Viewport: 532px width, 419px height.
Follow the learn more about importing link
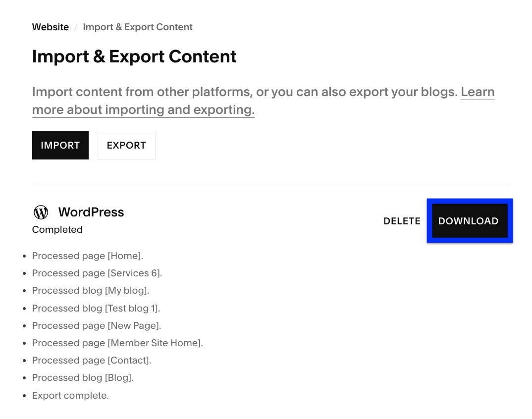coord(264,101)
